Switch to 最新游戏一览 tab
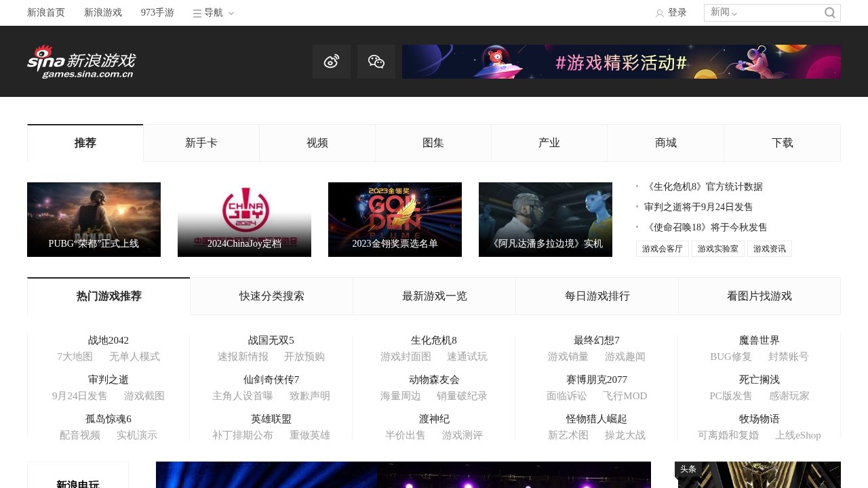The image size is (868, 488). pyautogui.click(x=435, y=296)
